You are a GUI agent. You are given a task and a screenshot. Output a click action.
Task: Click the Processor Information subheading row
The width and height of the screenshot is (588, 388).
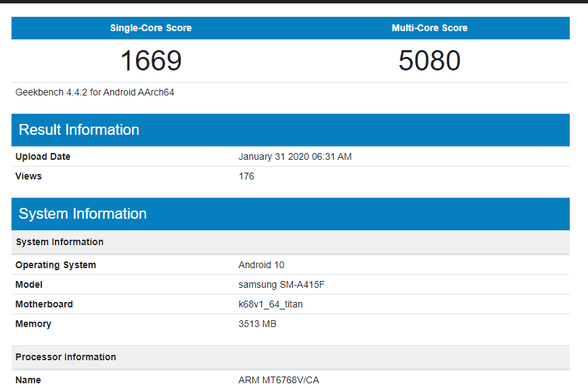tap(66, 357)
